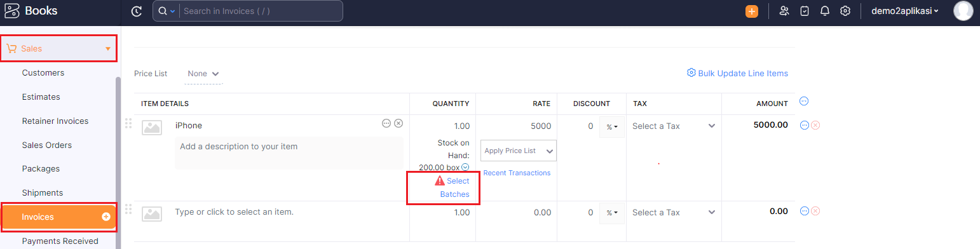
Task: Click the plus icon on Invoices menu
Action: tap(106, 217)
